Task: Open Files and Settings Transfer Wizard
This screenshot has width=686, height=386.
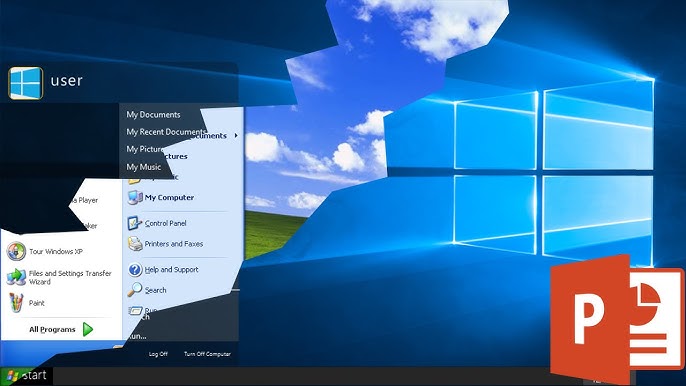Action: click(70, 277)
